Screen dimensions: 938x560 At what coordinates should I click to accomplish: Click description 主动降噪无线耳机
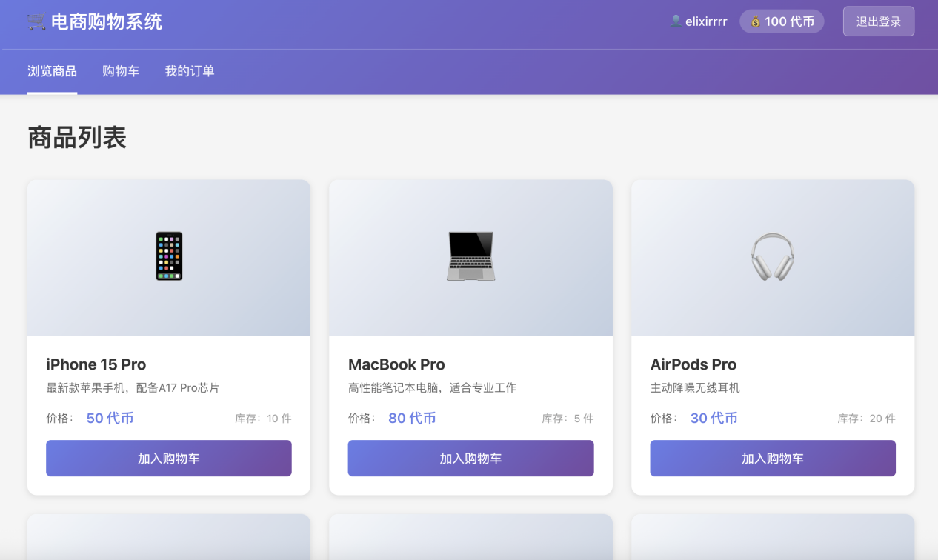695,388
